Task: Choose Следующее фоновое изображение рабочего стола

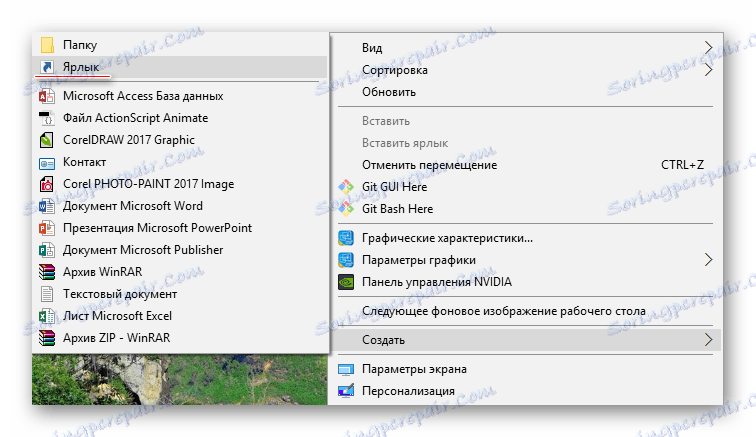Action: coord(526,311)
